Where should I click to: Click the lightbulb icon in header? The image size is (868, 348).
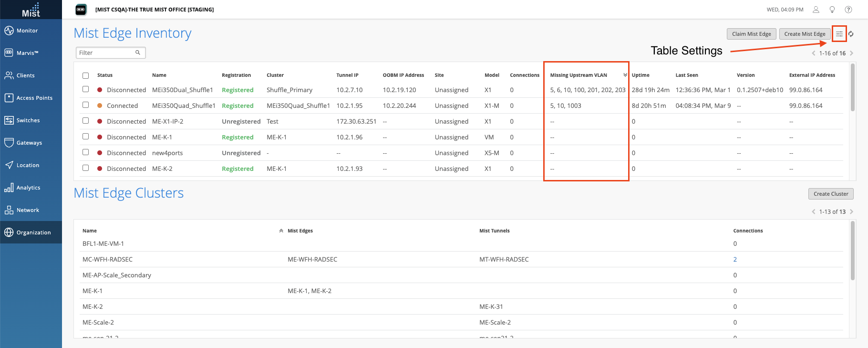tap(832, 10)
